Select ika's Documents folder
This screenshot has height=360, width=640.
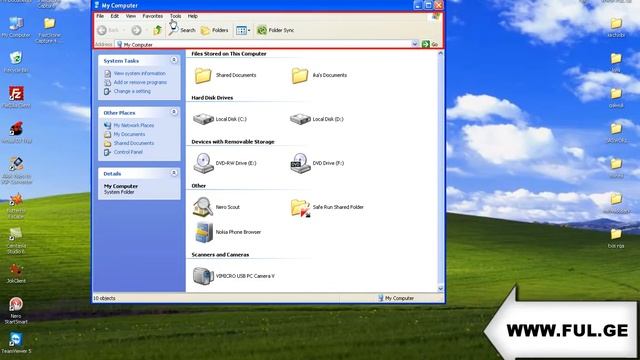coord(319,76)
